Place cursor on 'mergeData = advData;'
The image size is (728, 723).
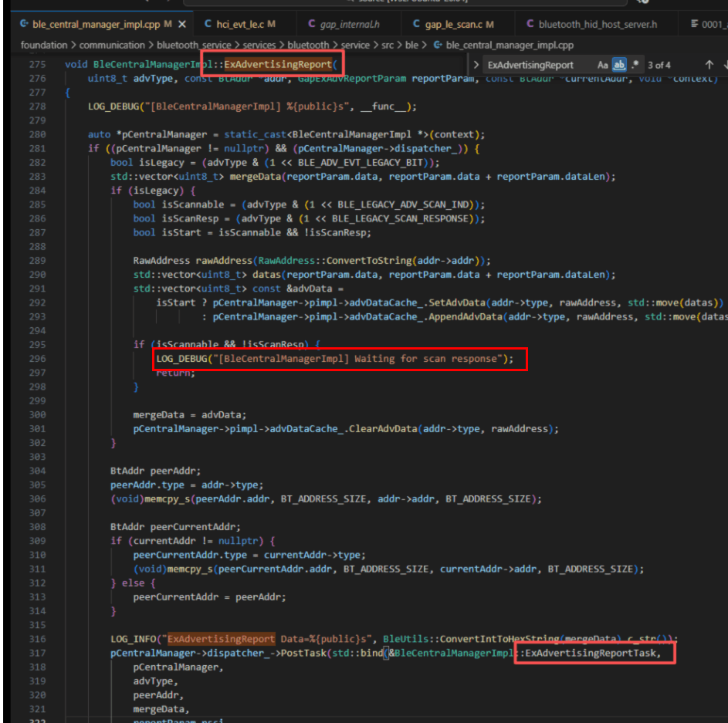tap(189, 415)
